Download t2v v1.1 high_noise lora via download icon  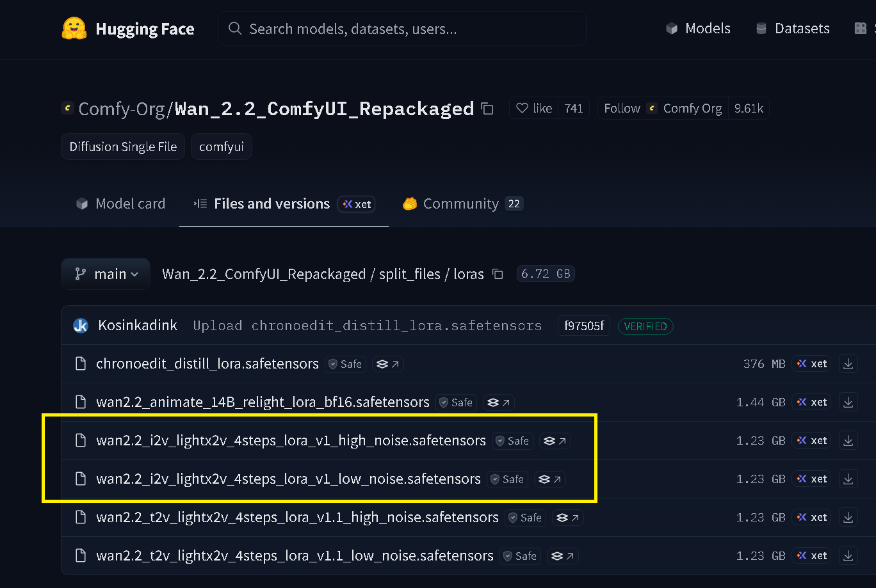point(848,517)
